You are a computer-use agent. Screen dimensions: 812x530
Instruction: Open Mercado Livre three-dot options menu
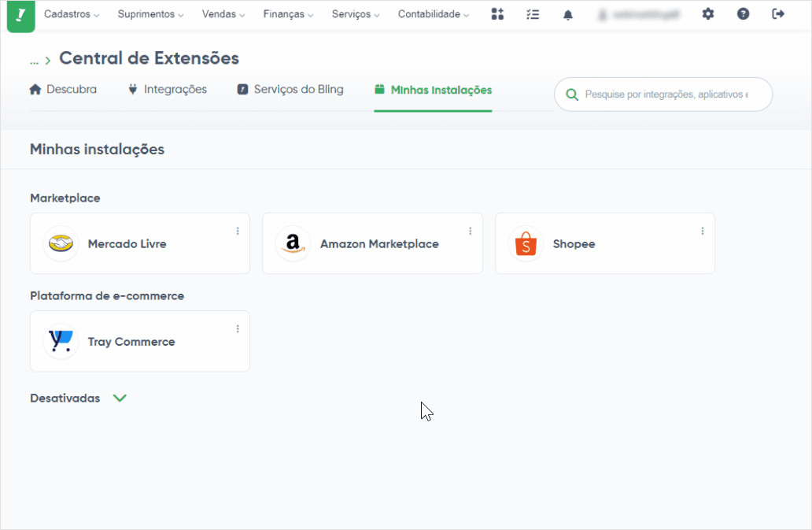[x=238, y=231]
